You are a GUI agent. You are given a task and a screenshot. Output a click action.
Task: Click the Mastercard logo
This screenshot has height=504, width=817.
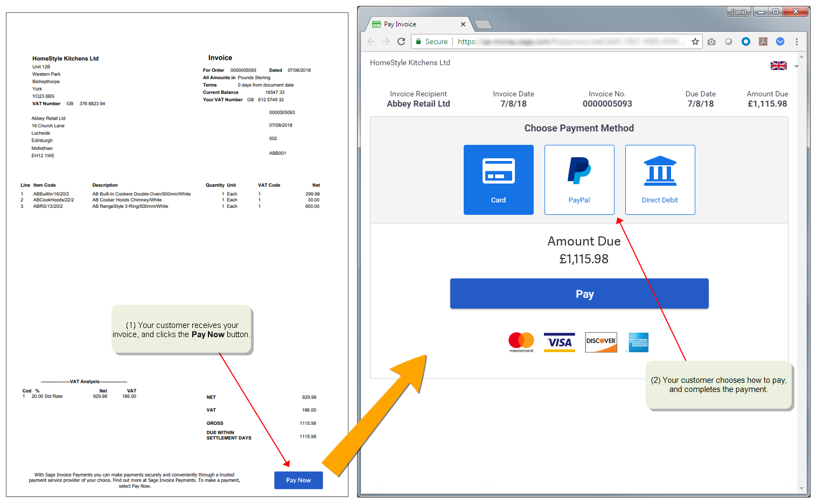pyautogui.click(x=520, y=342)
